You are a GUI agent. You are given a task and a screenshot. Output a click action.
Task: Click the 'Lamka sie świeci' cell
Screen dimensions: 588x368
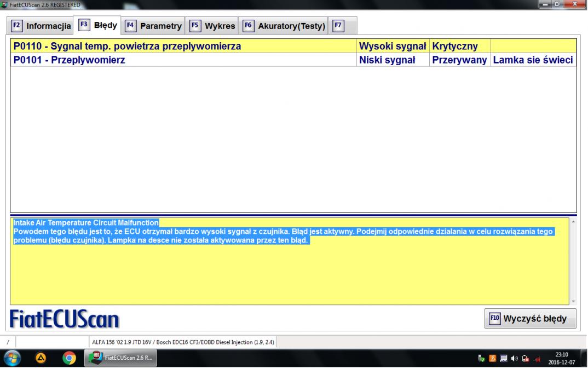(533, 60)
